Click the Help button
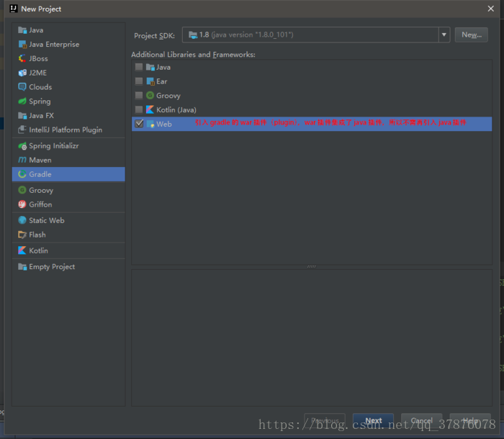Viewport: 504px width, 439px height. pyautogui.click(x=470, y=420)
